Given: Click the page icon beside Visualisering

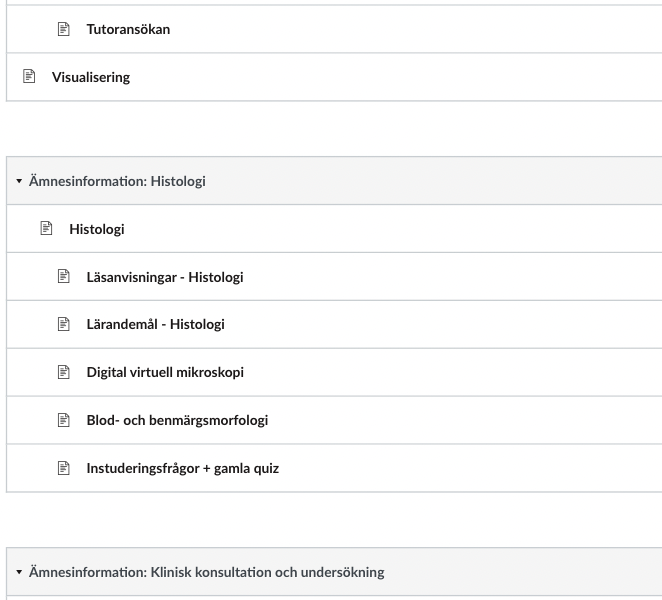Looking at the screenshot, I should point(29,76).
